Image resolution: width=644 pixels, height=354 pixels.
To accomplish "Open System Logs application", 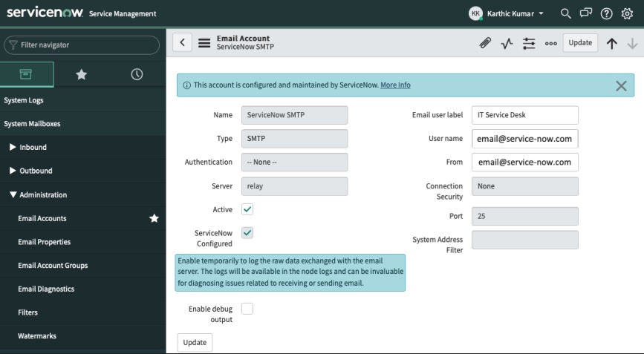I will point(24,100).
